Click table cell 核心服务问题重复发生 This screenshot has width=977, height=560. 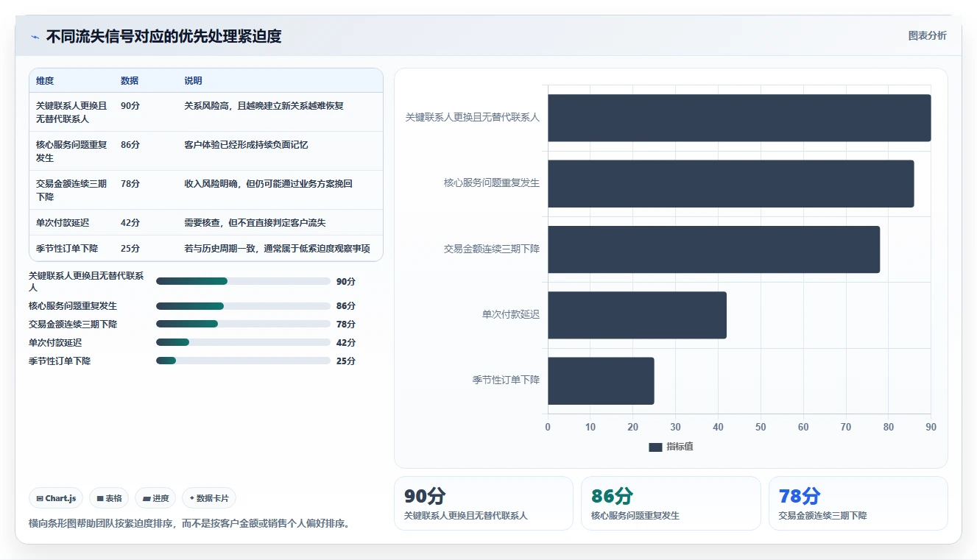(x=71, y=151)
